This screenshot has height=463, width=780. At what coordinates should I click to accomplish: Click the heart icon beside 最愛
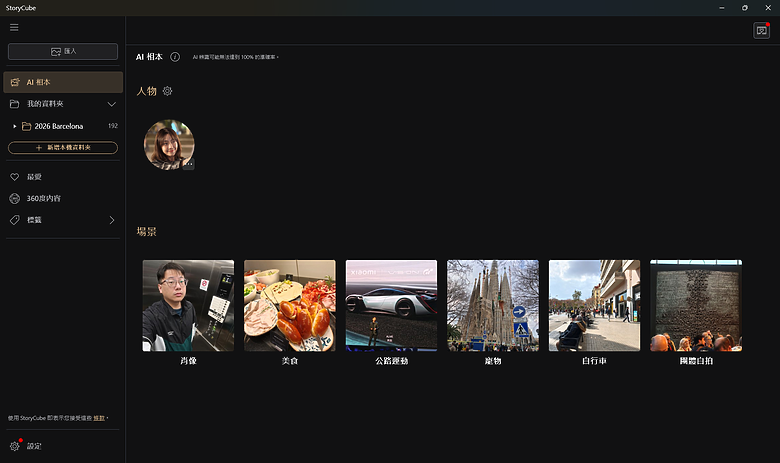click(x=14, y=177)
